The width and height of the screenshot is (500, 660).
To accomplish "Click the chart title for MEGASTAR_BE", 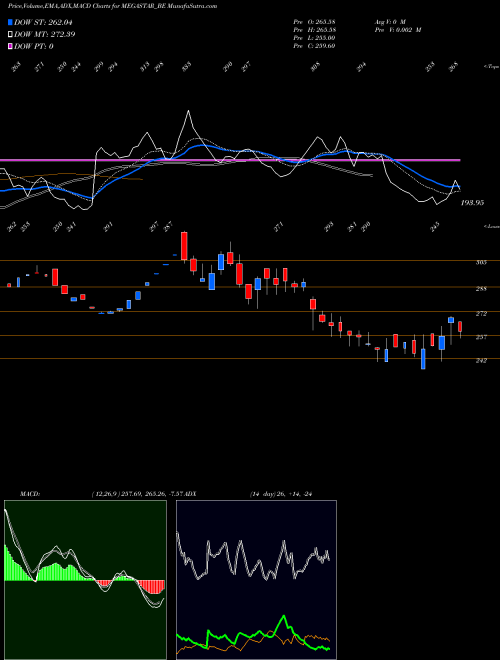I will tap(112, 6).
